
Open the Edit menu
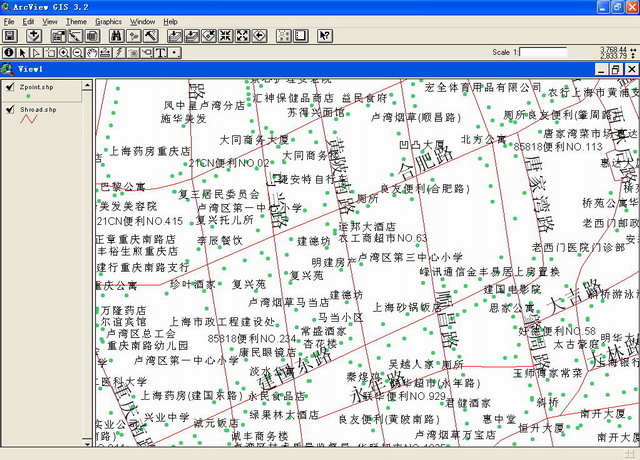[x=28, y=22]
